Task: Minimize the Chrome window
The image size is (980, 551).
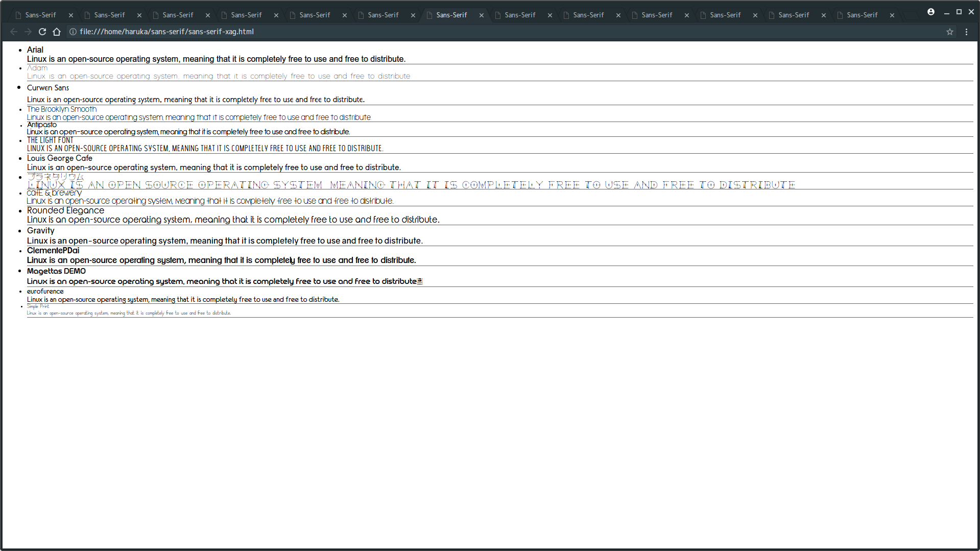Action: [x=946, y=12]
